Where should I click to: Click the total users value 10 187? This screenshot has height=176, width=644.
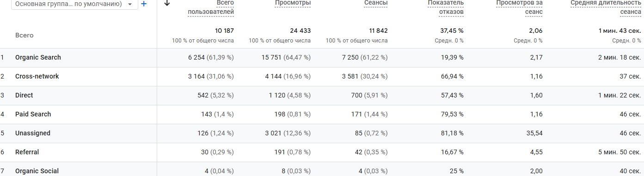(224, 30)
